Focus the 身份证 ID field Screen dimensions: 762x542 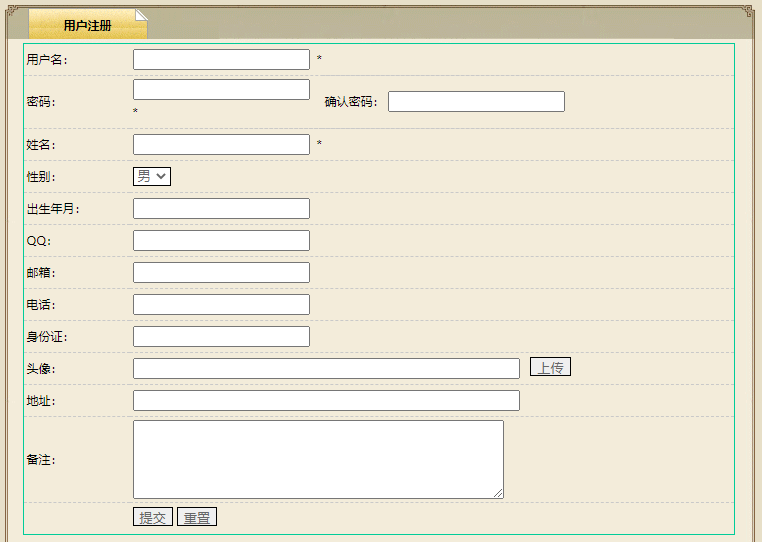[221, 336]
